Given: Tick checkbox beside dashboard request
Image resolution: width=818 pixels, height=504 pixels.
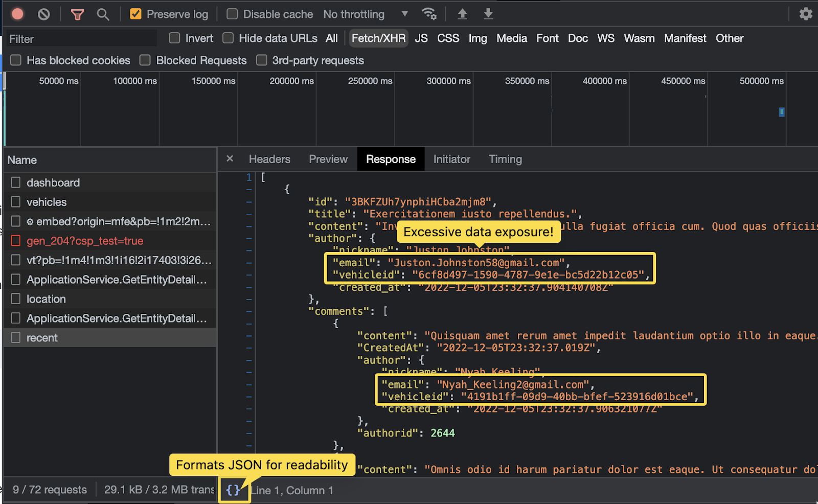Looking at the screenshot, I should (16, 182).
